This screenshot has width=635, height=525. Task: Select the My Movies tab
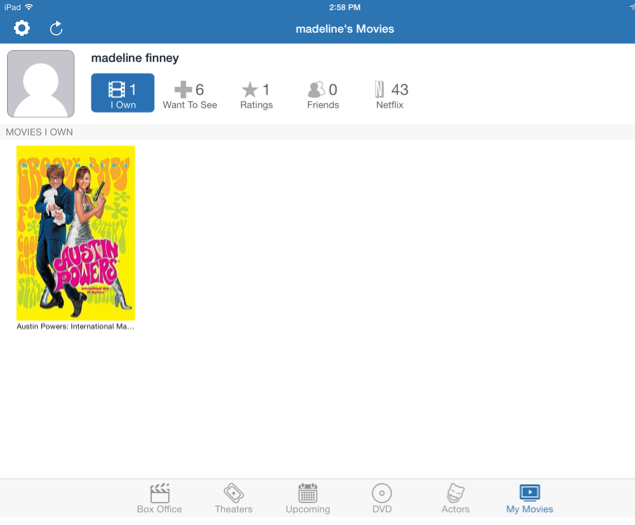529,498
